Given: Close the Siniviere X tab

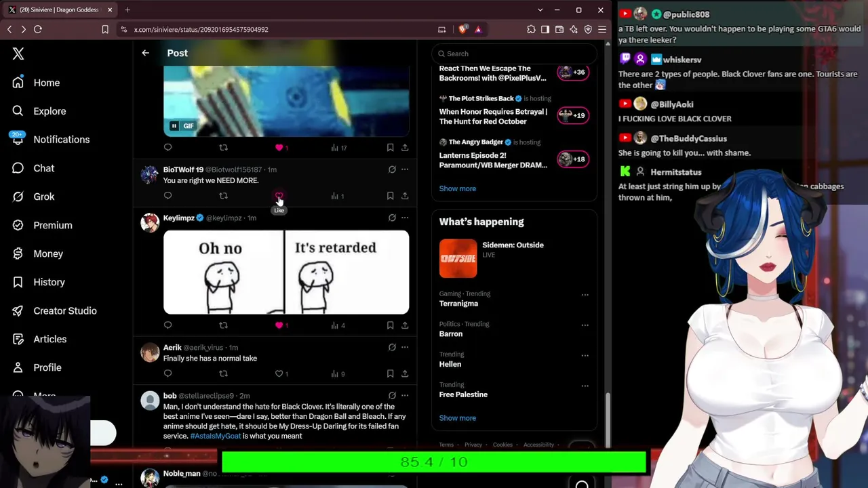Looking at the screenshot, I should 110,10.
